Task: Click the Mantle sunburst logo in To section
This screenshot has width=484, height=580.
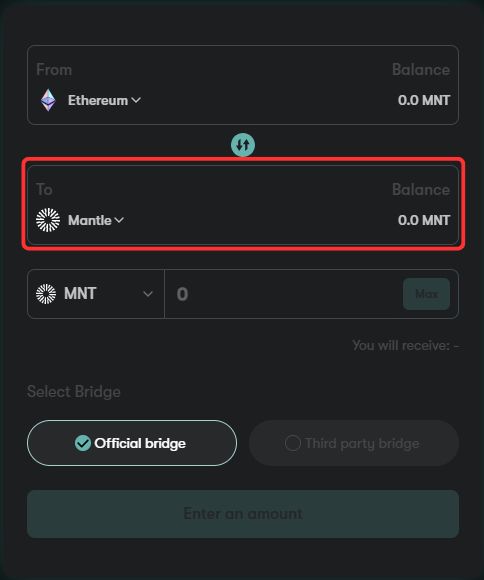Action: point(48,220)
